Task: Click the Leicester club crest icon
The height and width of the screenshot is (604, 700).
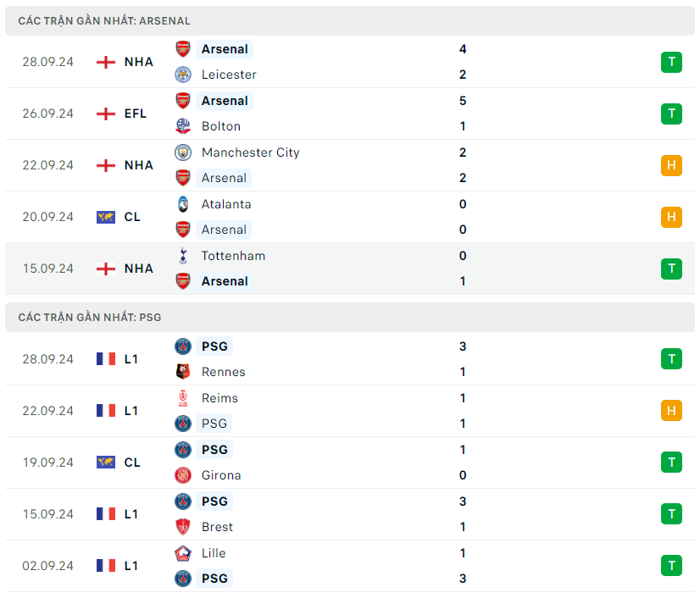Action: point(183,75)
